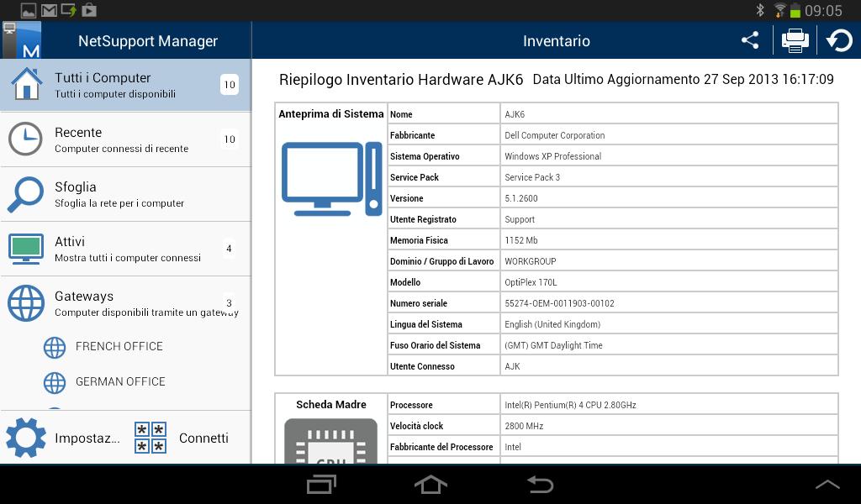Image resolution: width=861 pixels, height=504 pixels.
Task: Tap Android home button
Action: pos(430,485)
